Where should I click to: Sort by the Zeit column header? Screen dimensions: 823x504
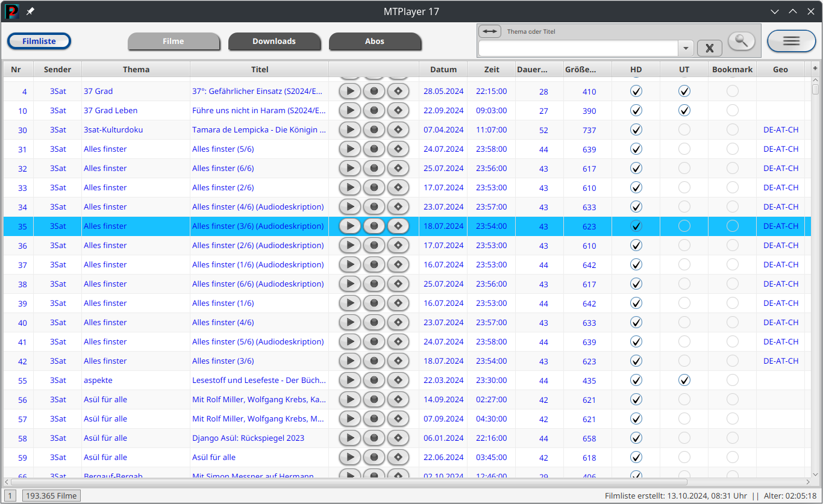coord(492,69)
